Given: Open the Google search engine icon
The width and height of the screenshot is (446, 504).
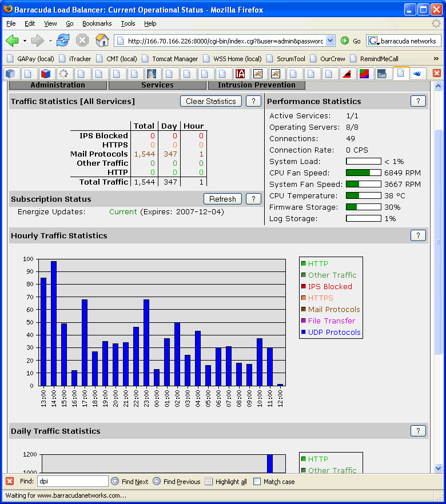Looking at the screenshot, I should pyautogui.click(x=373, y=41).
